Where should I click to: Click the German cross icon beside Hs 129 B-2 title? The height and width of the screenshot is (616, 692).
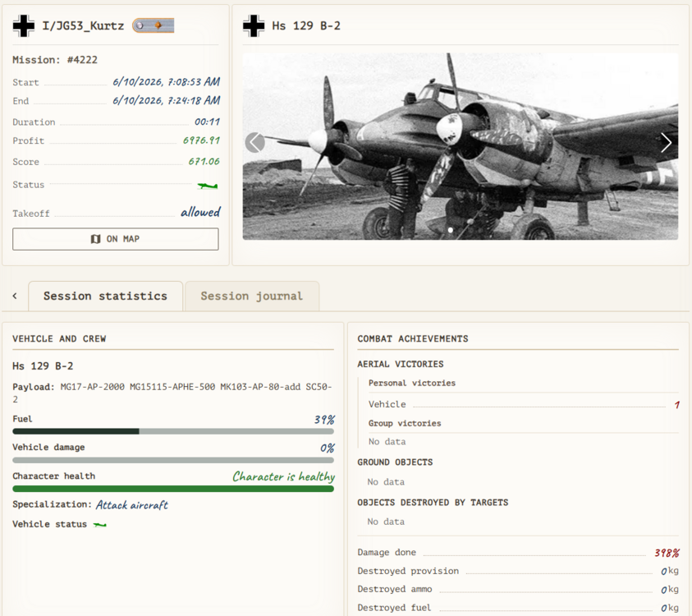tap(254, 25)
